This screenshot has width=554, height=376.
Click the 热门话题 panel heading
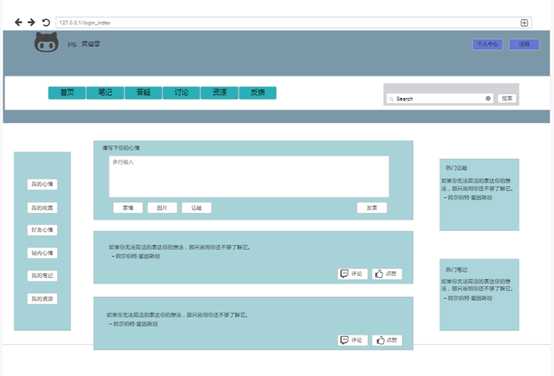coord(456,168)
